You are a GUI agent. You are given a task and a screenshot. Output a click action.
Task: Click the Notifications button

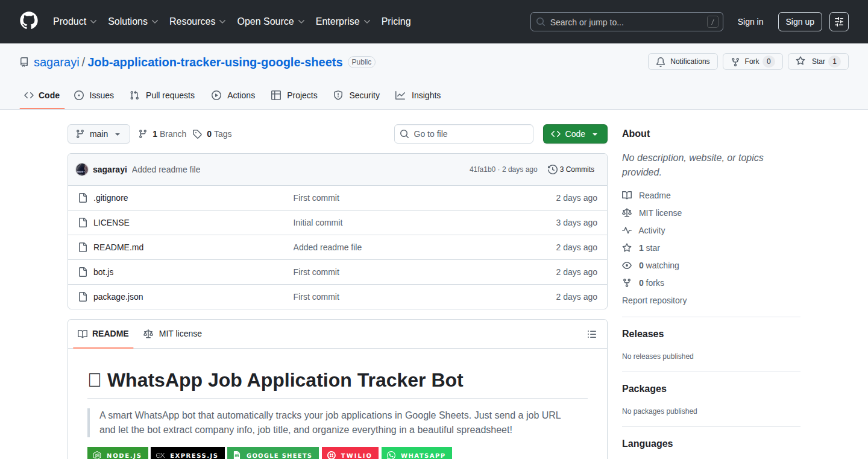(x=683, y=62)
